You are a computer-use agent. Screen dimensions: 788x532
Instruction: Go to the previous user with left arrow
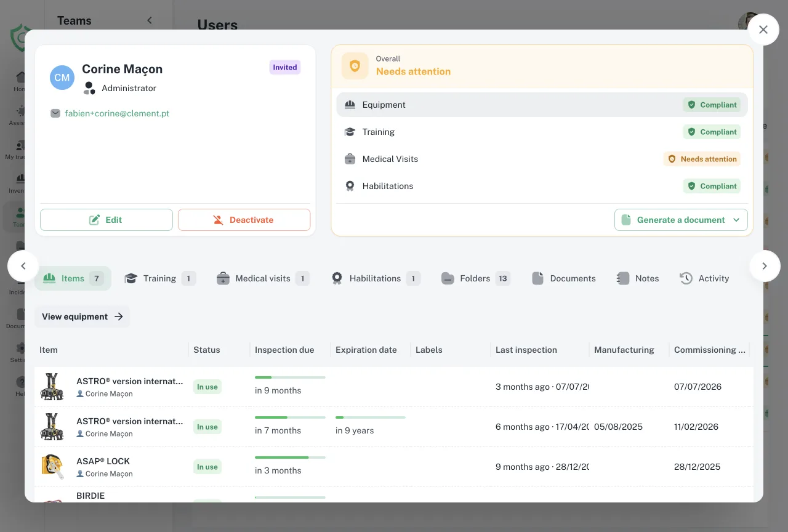23,266
